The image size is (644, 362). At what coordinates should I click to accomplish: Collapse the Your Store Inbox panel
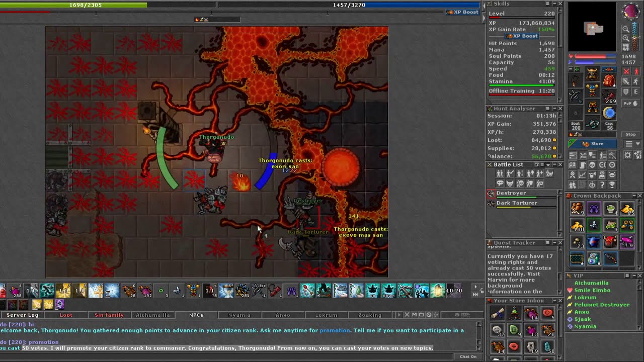pyautogui.click(x=554, y=301)
